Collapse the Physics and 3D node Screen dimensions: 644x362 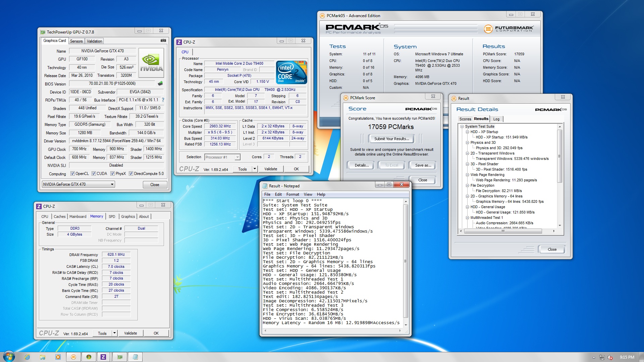[468, 143]
